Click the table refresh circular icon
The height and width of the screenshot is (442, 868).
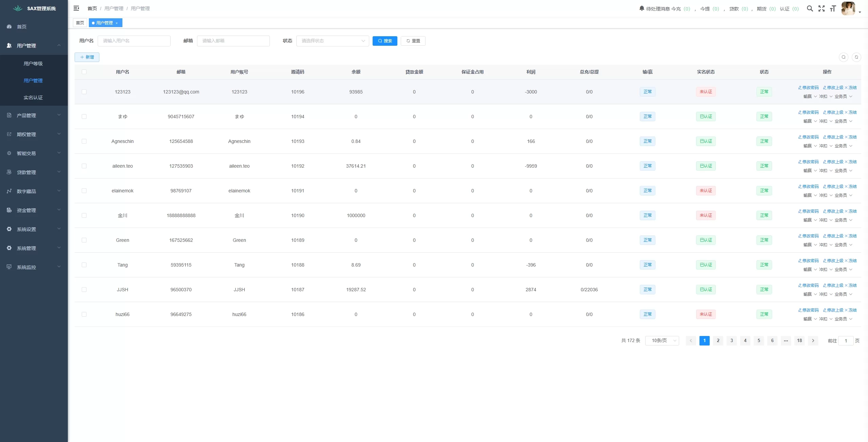tap(856, 57)
